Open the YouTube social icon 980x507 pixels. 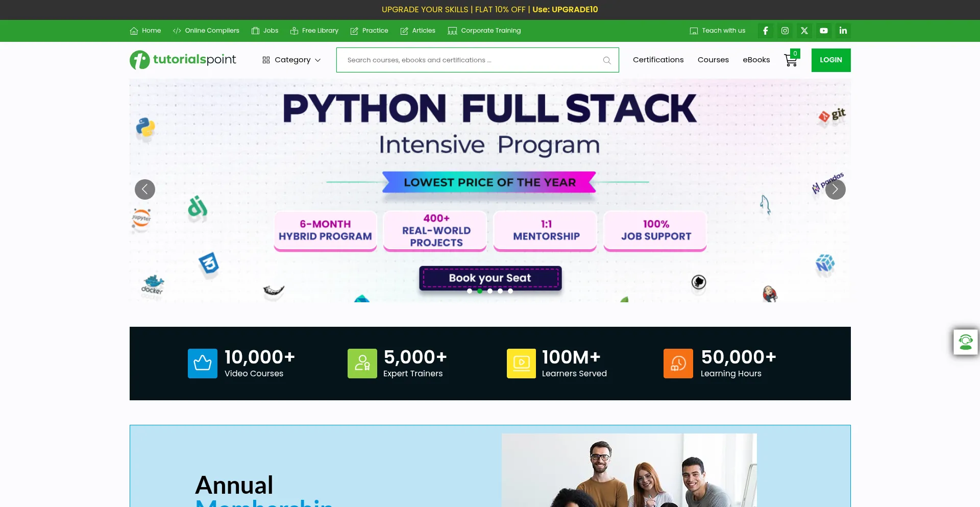click(823, 31)
